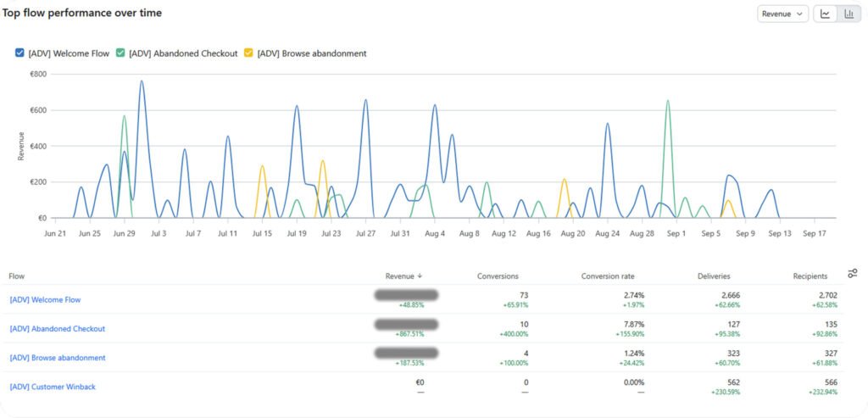The height and width of the screenshot is (418, 868).
Task: Click the Aug 4 axis date label
Action: [435, 234]
